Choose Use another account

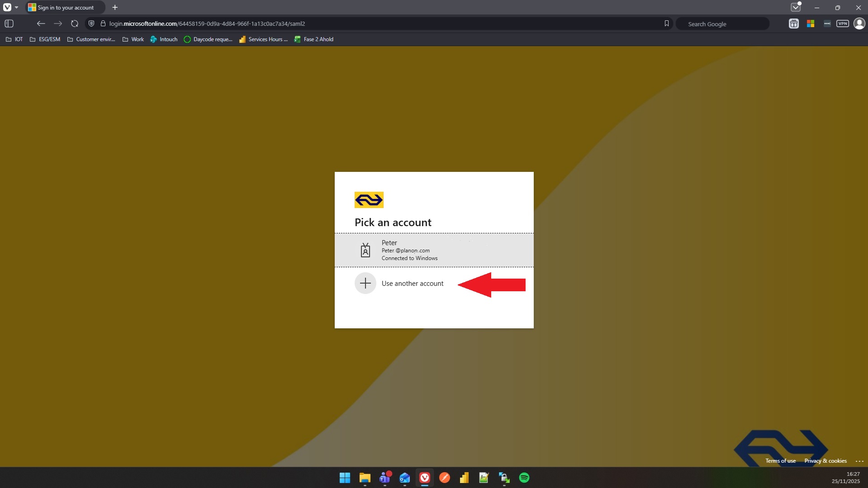point(412,284)
